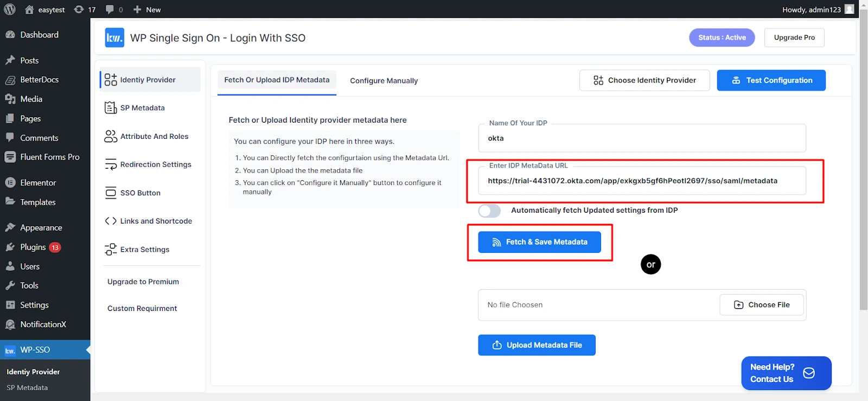Click the Upgrade to Premium link
Viewport: 868px width, 401px height.
coord(143,282)
